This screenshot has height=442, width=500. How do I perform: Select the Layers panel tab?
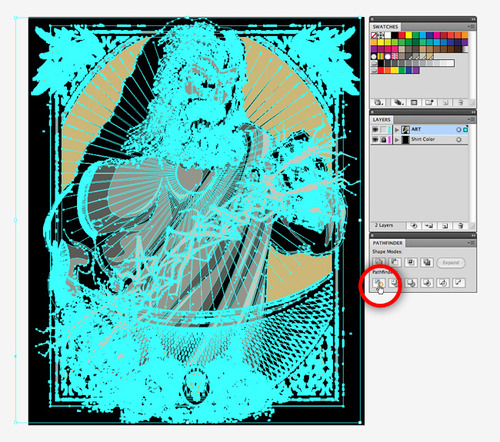(382, 119)
